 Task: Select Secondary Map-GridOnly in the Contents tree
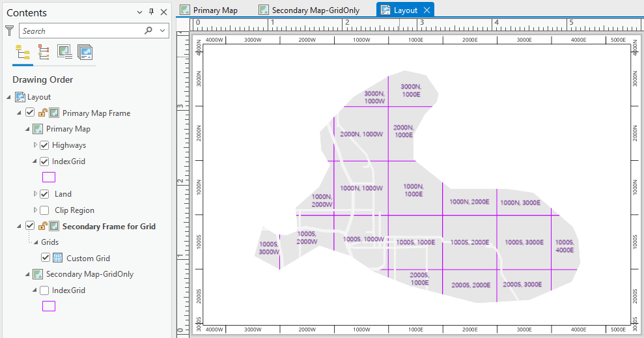(x=89, y=274)
